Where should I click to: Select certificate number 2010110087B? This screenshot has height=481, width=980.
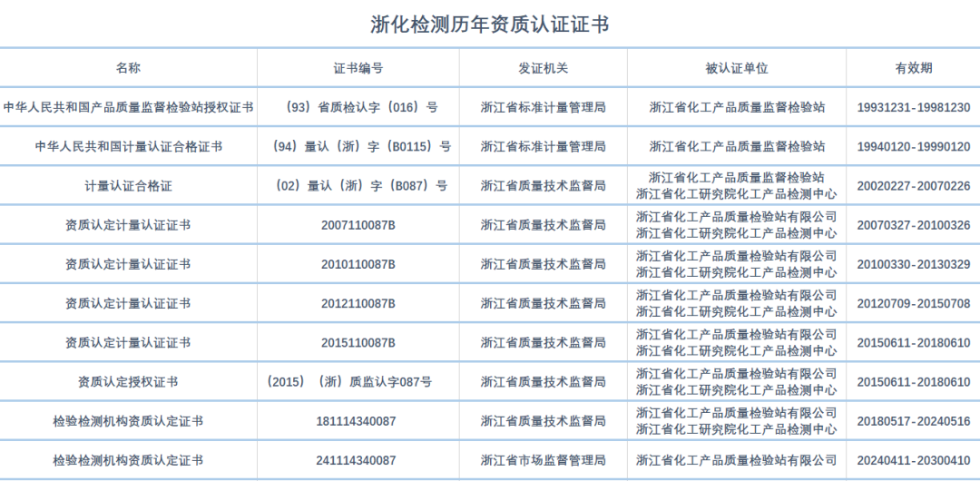point(358,264)
